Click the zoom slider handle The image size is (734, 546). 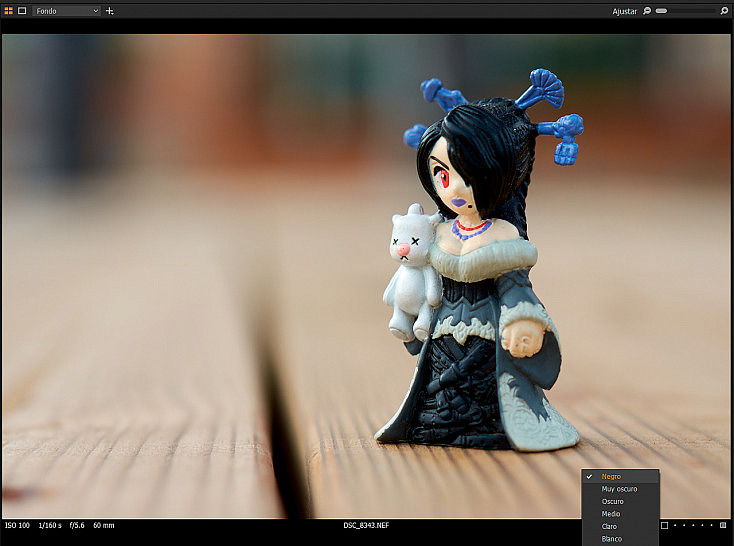661,11
